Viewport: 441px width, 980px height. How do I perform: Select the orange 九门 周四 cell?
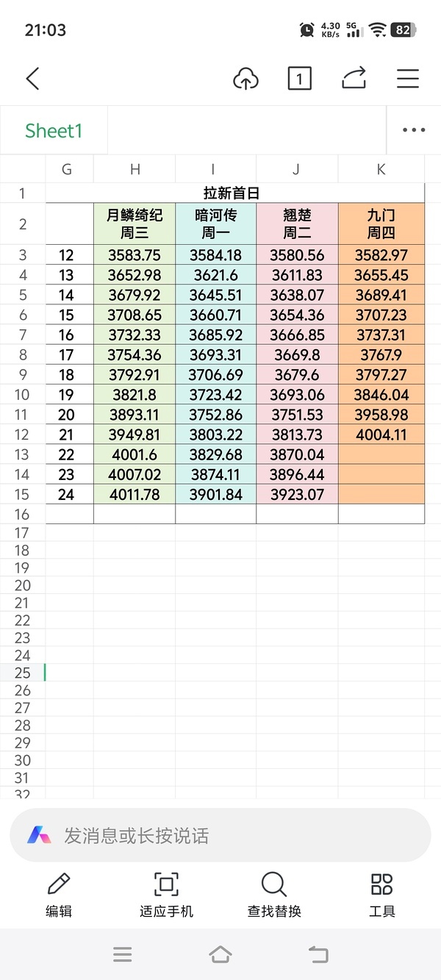click(x=381, y=223)
